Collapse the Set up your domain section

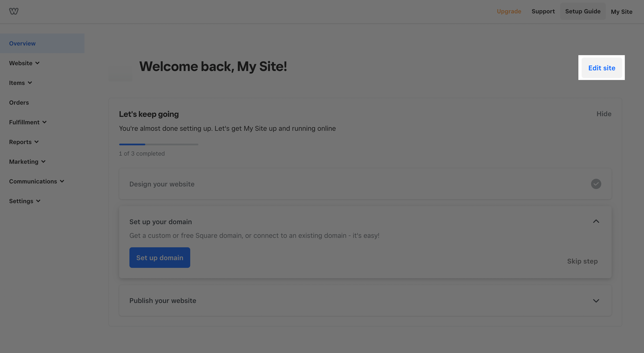[x=596, y=221]
